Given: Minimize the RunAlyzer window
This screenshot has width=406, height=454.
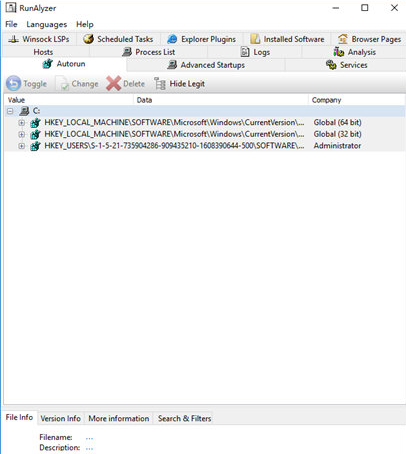Looking at the screenshot, I should pos(336,8).
